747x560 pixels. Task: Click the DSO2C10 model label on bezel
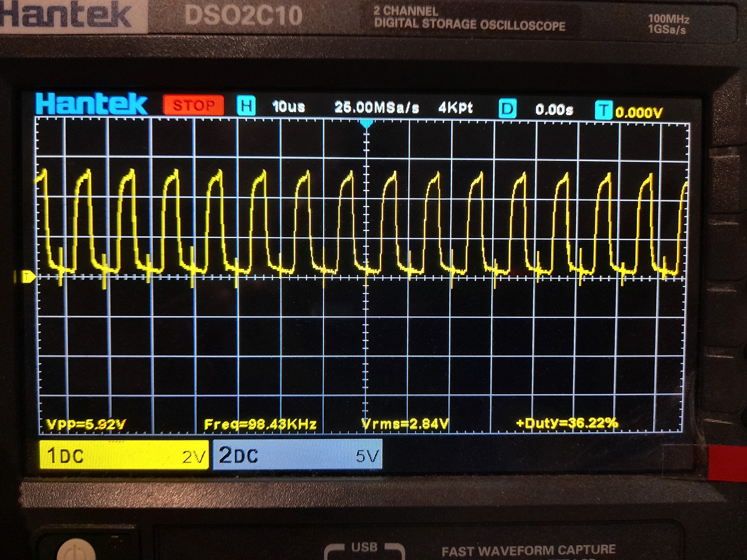coord(243,16)
